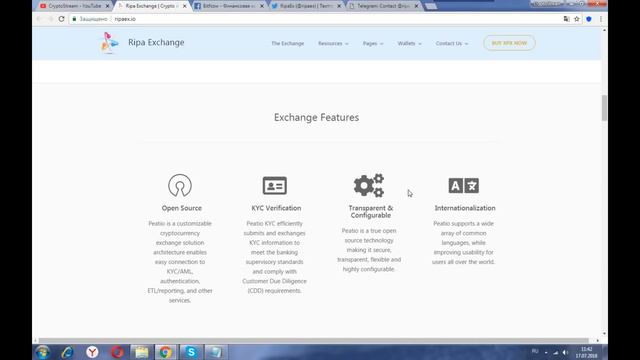Expand the Resources dropdown menu
This screenshot has width=640, height=360.
pos(333,43)
